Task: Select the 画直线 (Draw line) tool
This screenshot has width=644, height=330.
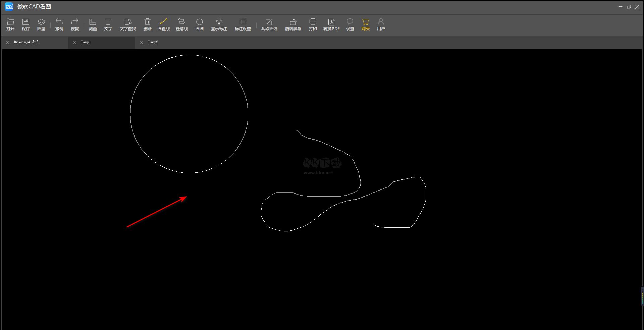Action: tap(164, 24)
